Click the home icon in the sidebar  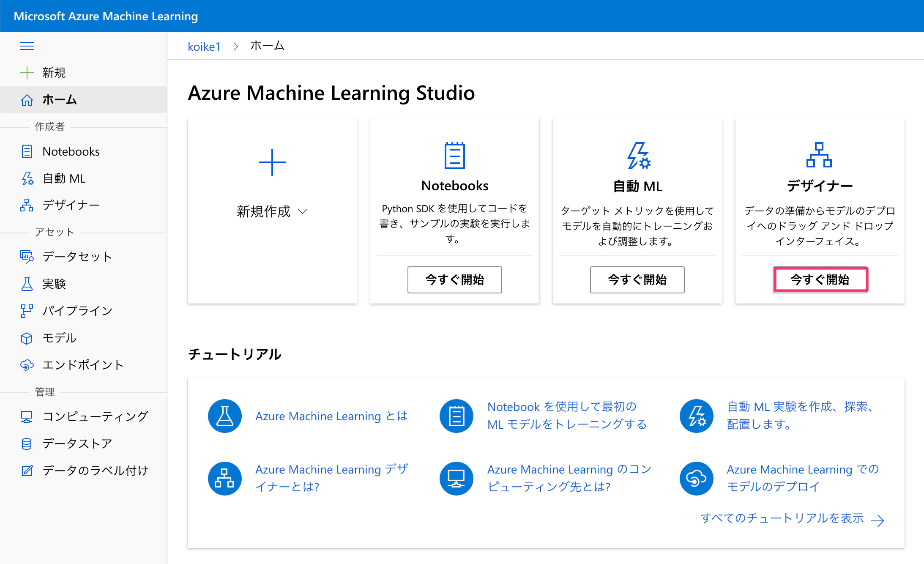(x=27, y=100)
